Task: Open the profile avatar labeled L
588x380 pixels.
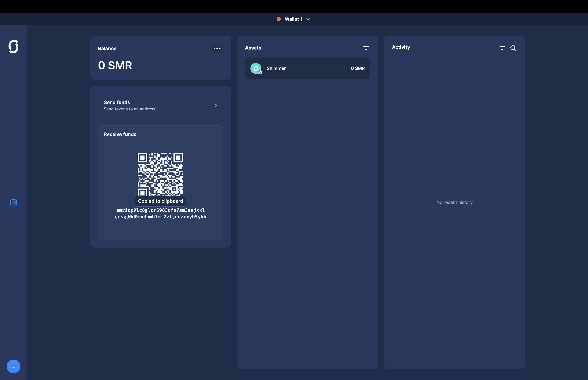Action: 13,366
